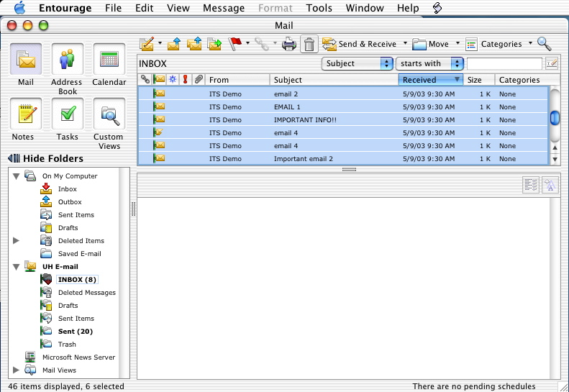Open dropdown arrow next to New message
Viewport: 569px width, 392px height.
pos(160,43)
